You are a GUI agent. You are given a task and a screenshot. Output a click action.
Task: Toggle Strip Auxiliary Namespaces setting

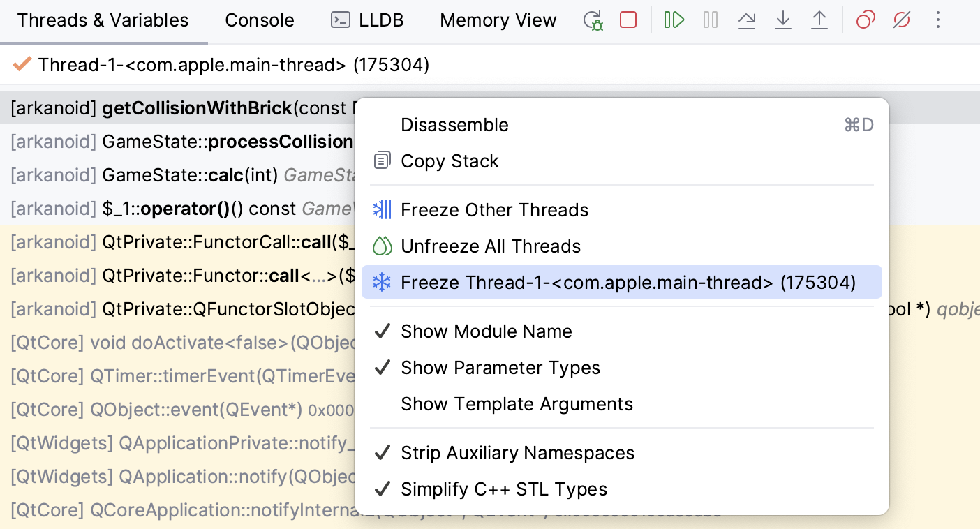pyautogui.click(x=517, y=453)
